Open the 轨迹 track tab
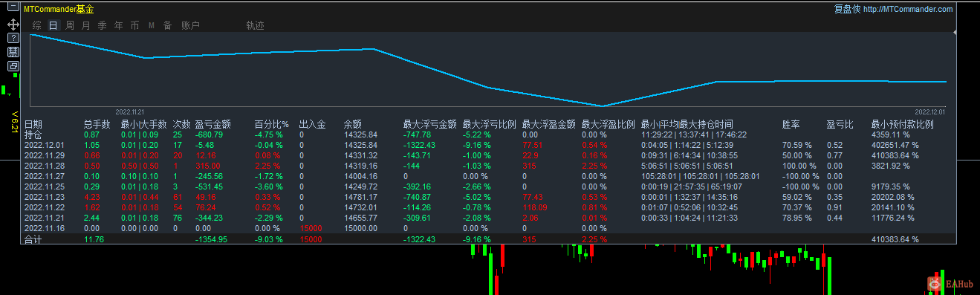The height and width of the screenshot is (295, 980). (x=256, y=25)
